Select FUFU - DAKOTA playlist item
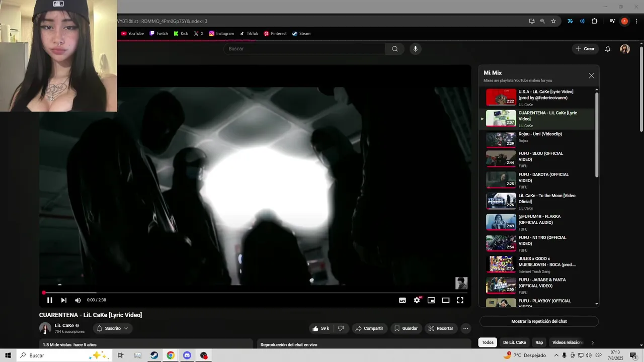The image size is (644, 362). [x=538, y=180]
